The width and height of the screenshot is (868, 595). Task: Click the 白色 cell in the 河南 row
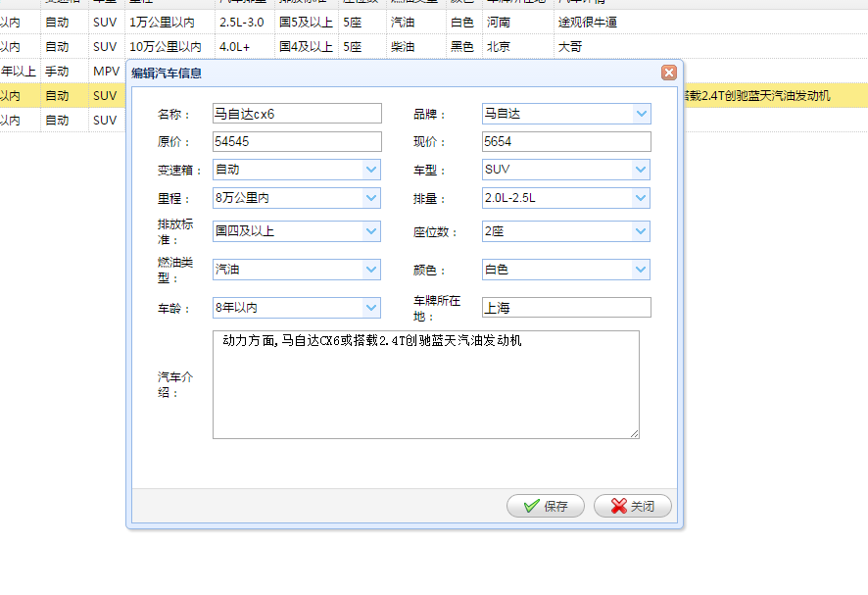[462, 23]
